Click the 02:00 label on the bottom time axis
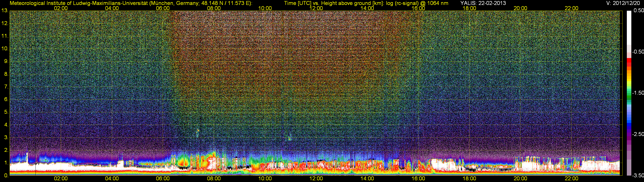Image resolution: width=644 pixels, height=182 pixels. [61, 179]
